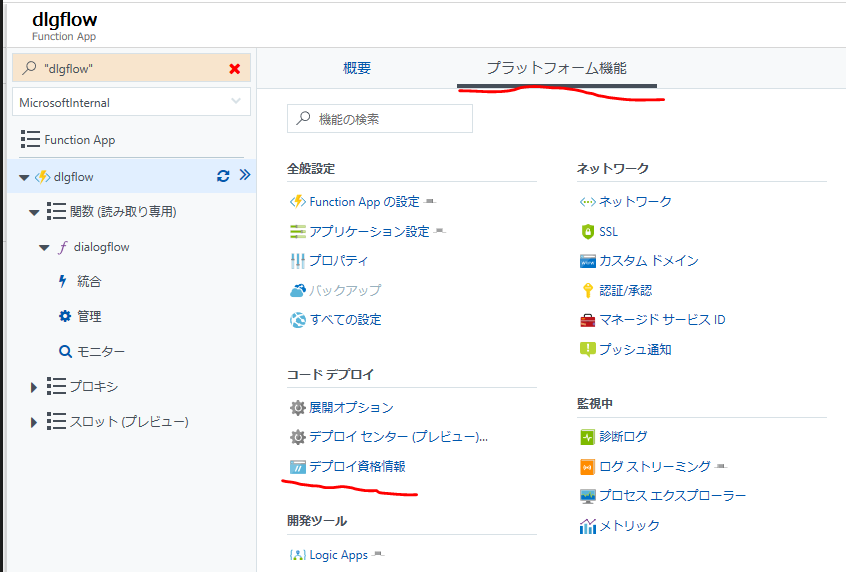
Task: Open 診断ログ link
Action: click(x=623, y=437)
